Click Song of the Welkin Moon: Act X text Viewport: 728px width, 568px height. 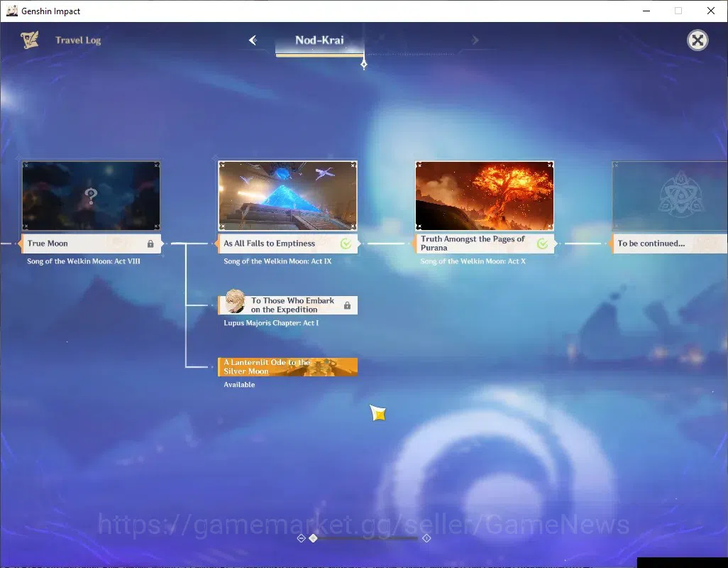473,261
